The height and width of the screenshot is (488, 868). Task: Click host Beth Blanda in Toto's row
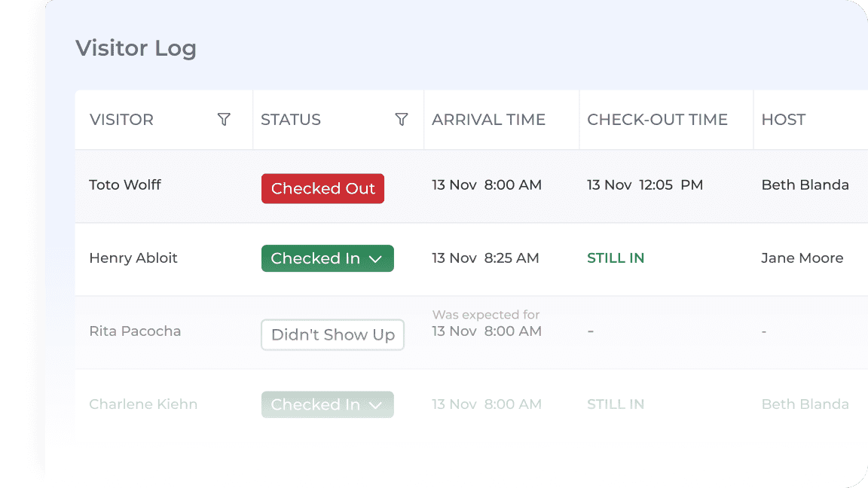pyautogui.click(x=805, y=185)
